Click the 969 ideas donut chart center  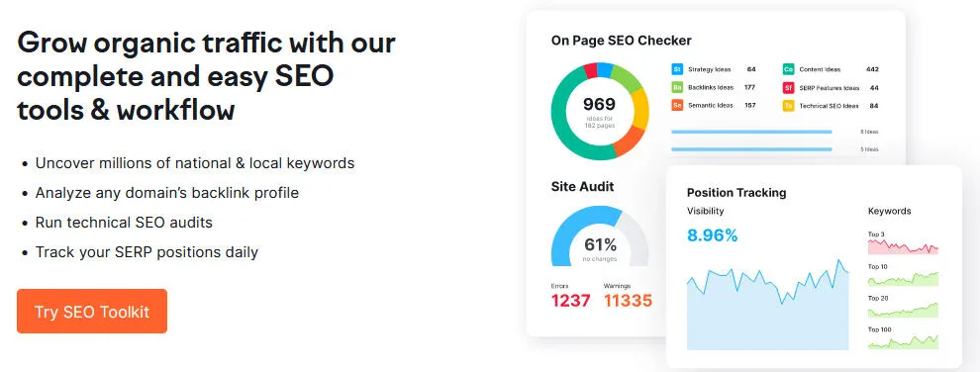tap(600, 111)
